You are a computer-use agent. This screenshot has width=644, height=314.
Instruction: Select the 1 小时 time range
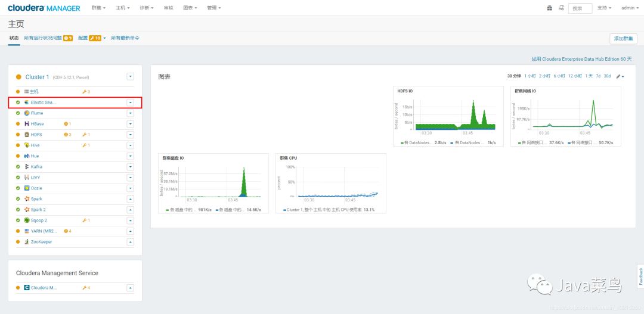coord(530,76)
